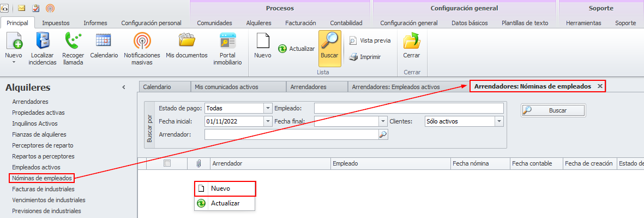The height and width of the screenshot is (218, 644).
Task: Sort by the Fecha contable column
Action: tap(536, 163)
